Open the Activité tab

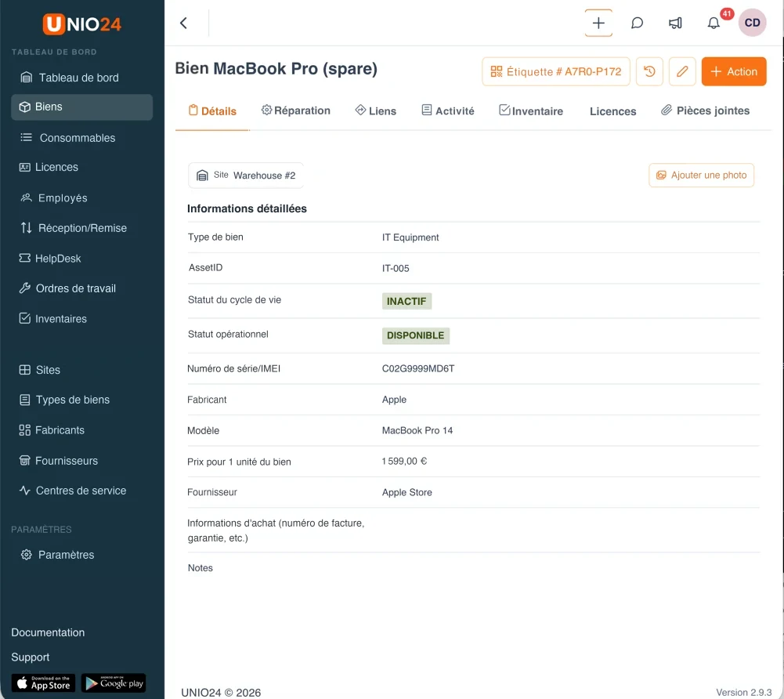click(448, 111)
